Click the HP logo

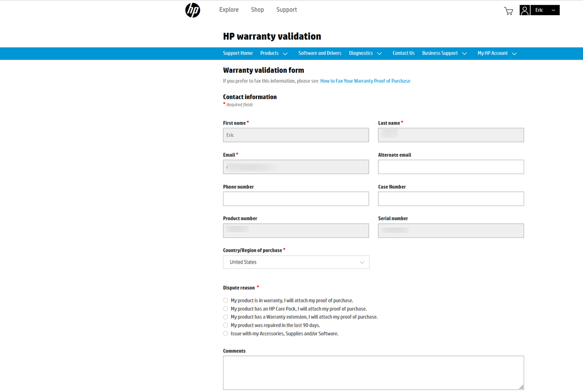click(x=193, y=10)
